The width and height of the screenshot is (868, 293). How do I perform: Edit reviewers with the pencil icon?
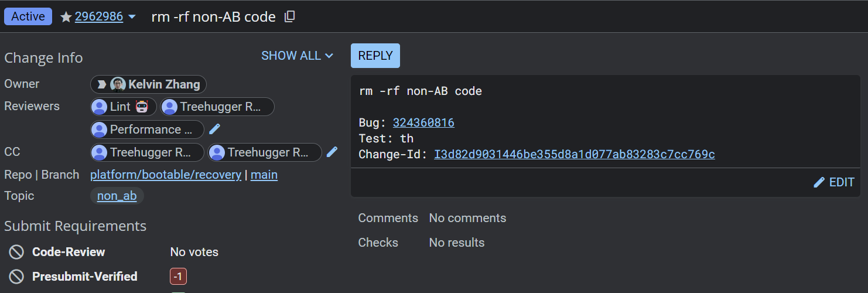[214, 129]
